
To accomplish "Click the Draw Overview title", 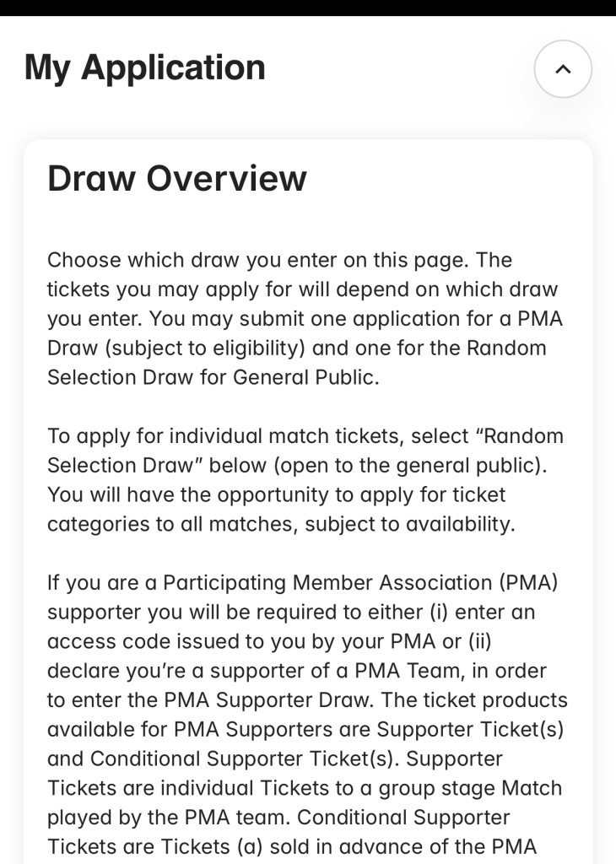I will click(x=176, y=178).
